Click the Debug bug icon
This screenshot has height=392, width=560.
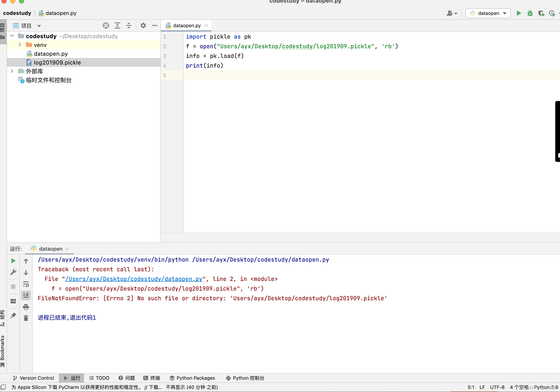coord(530,13)
